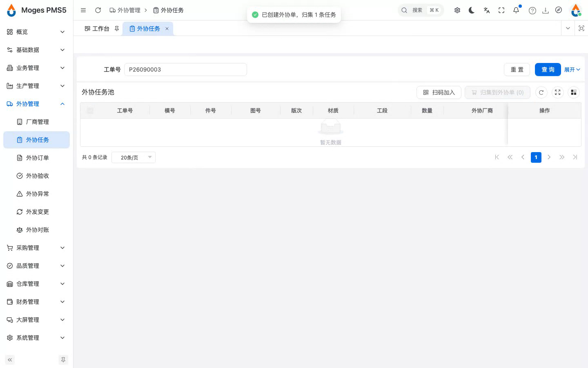This screenshot has height=368, width=588.
Task: Open the help question mark icon
Action: tap(532, 11)
